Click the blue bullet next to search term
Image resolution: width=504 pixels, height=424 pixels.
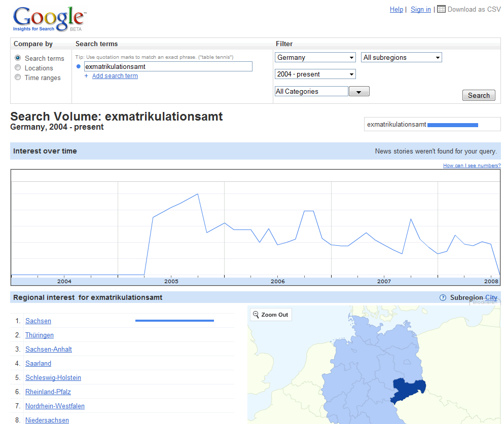coord(78,66)
